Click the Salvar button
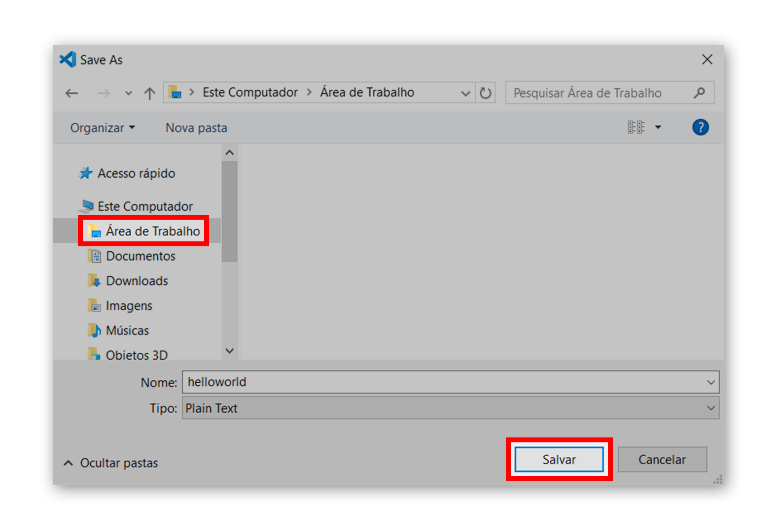Viewport: 779px width, 532px height. (x=559, y=460)
